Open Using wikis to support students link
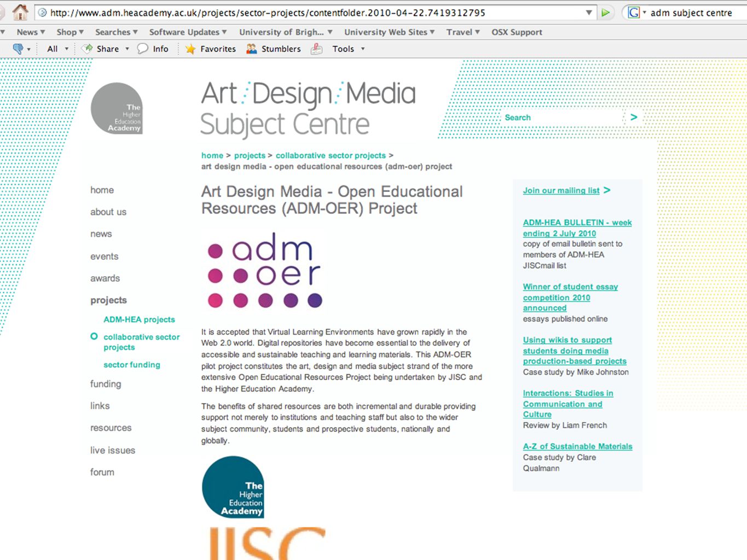The image size is (747, 560). coord(575,351)
